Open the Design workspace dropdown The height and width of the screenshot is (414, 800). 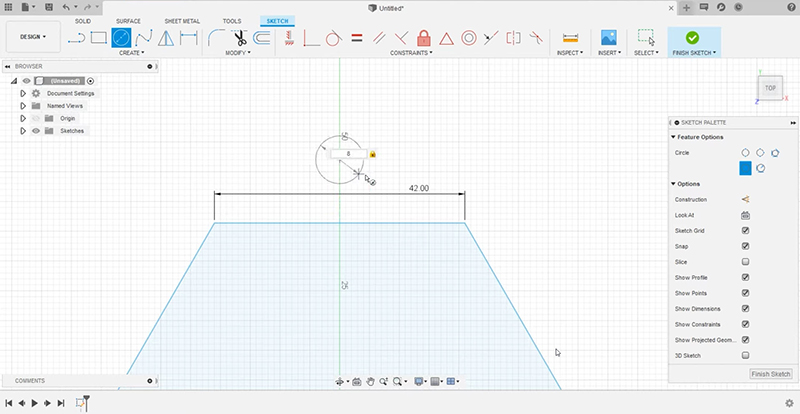tap(31, 36)
